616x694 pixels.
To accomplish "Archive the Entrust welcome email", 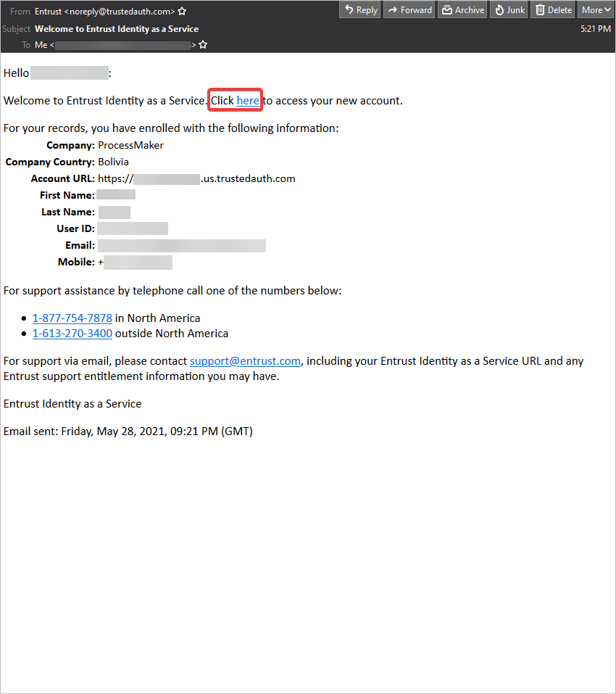I will [x=462, y=10].
